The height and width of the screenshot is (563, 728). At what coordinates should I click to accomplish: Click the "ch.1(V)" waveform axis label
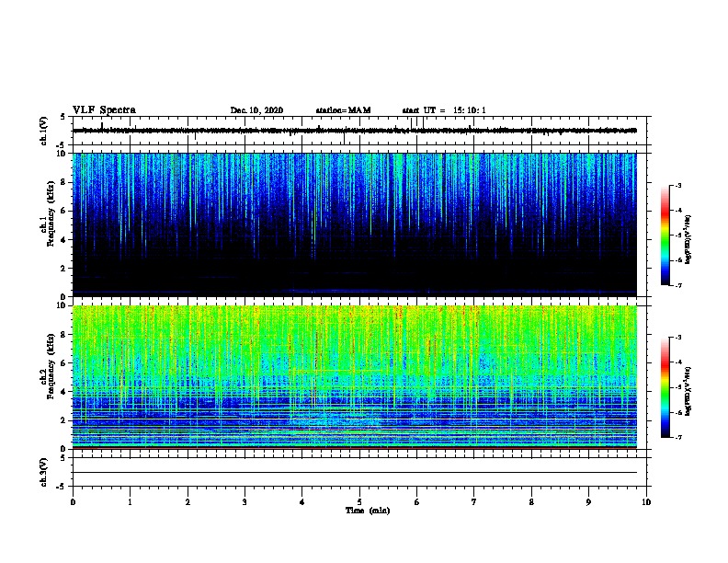tap(44, 131)
